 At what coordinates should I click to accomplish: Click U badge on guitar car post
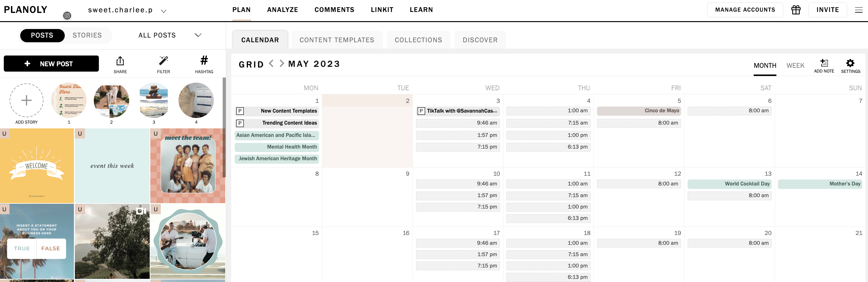click(156, 209)
